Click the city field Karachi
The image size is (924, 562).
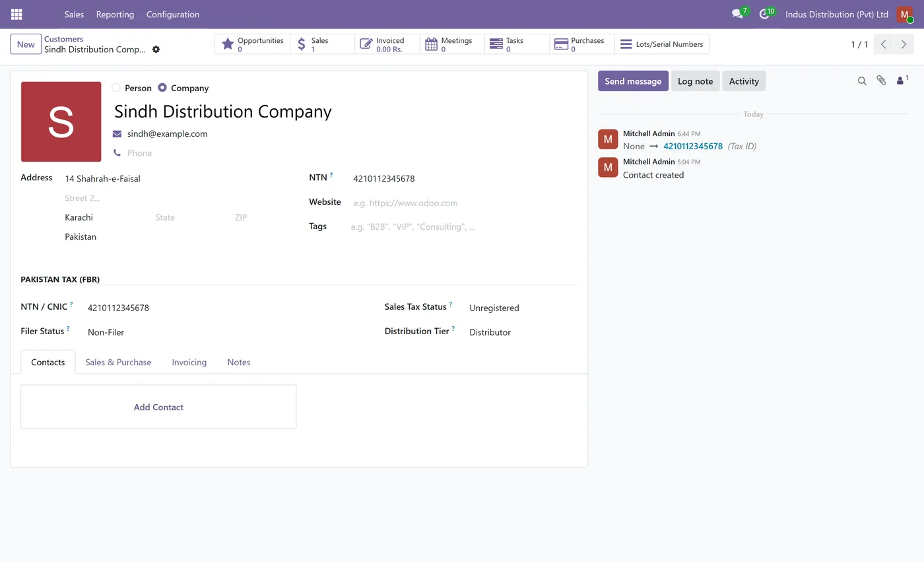click(106, 217)
